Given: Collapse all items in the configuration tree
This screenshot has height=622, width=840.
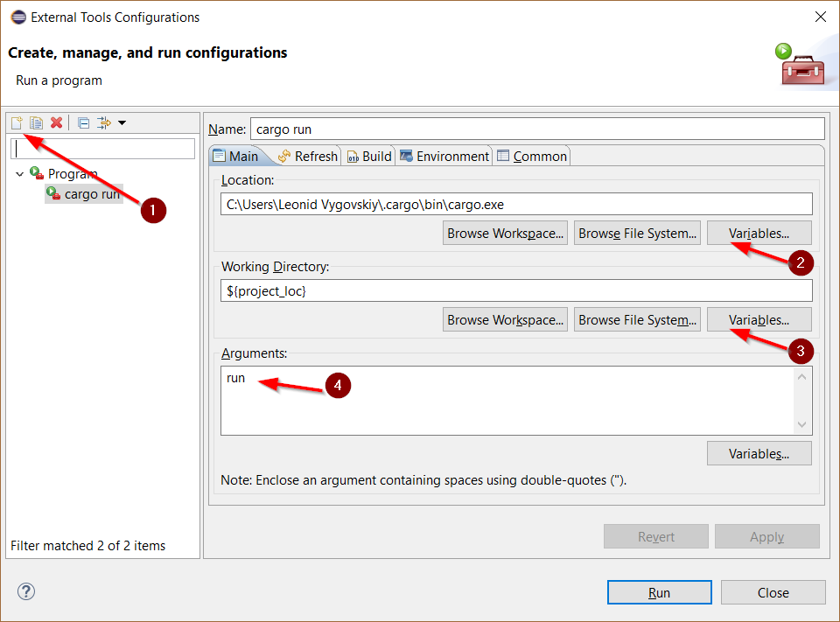Looking at the screenshot, I should coord(83,122).
